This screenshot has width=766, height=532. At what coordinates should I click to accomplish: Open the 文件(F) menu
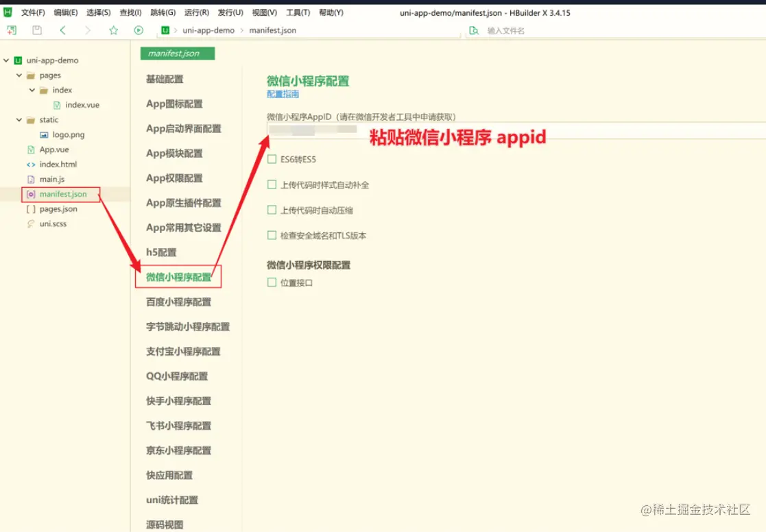[x=33, y=13]
